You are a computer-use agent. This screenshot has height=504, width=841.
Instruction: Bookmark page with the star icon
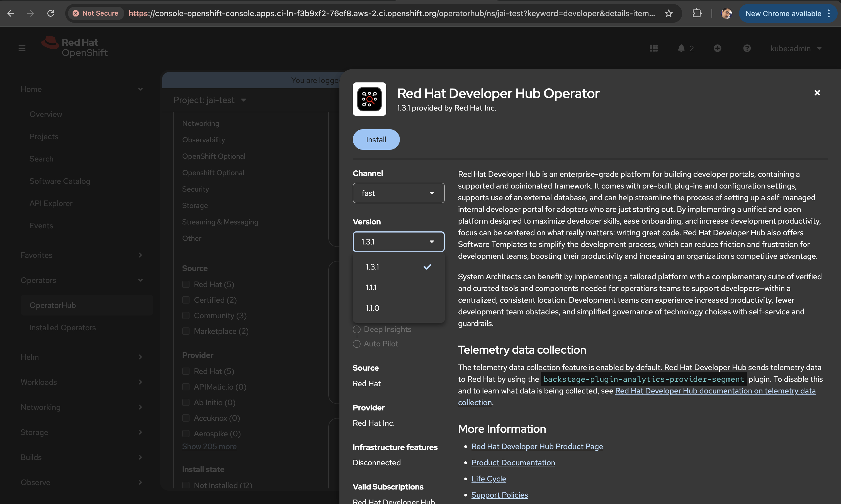point(669,13)
